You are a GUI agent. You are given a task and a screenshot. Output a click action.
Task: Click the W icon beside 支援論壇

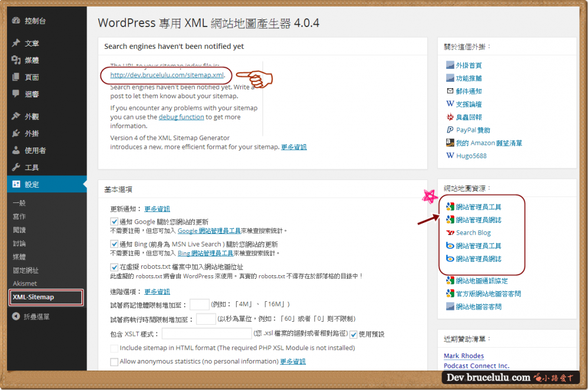pos(450,104)
